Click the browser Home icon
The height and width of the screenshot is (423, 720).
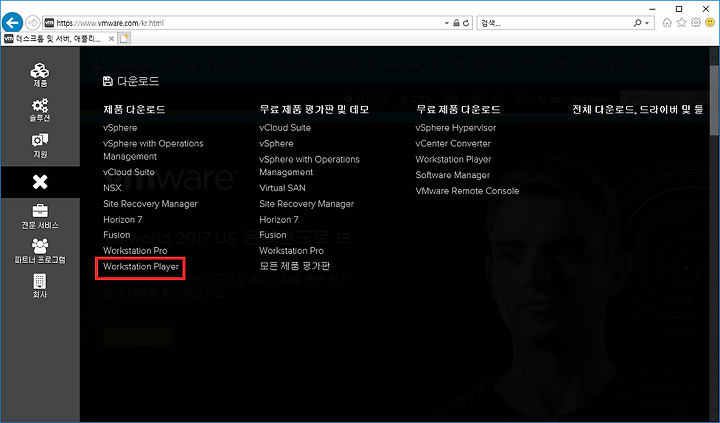pyautogui.click(x=667, y=23)
